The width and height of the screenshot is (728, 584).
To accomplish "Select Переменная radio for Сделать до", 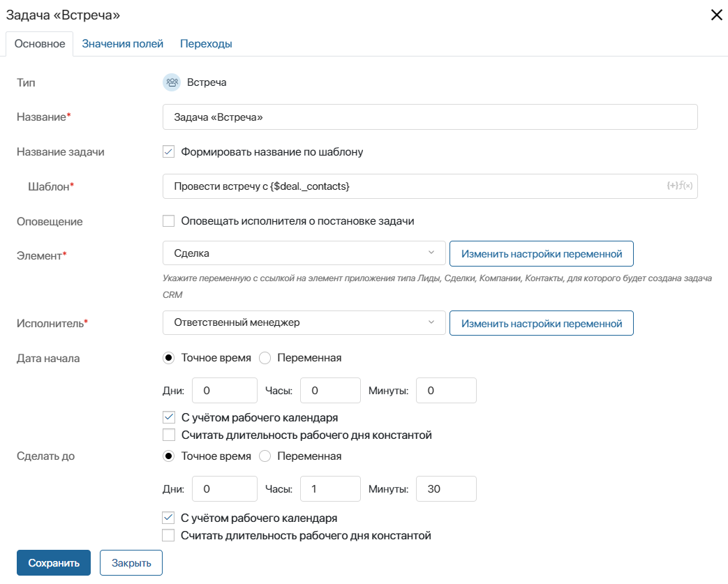I will [x=265, y=456].
